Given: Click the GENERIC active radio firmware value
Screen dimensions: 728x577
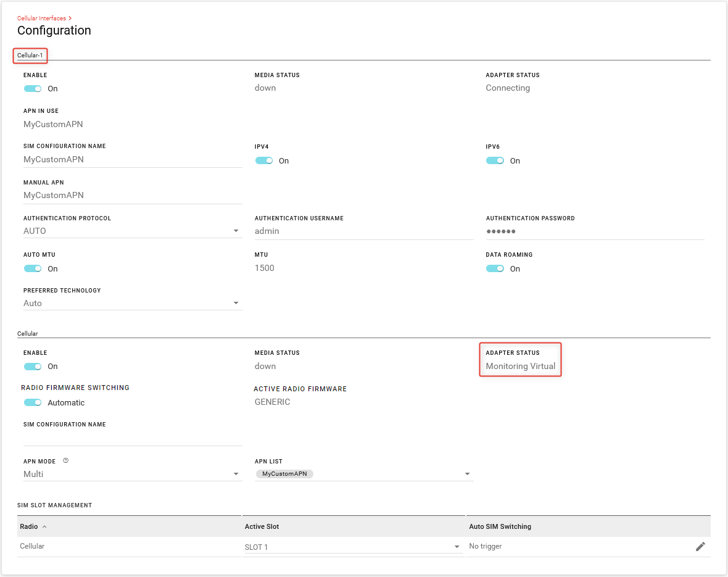Looking at the screenshot, I should [x=273, y=402].
